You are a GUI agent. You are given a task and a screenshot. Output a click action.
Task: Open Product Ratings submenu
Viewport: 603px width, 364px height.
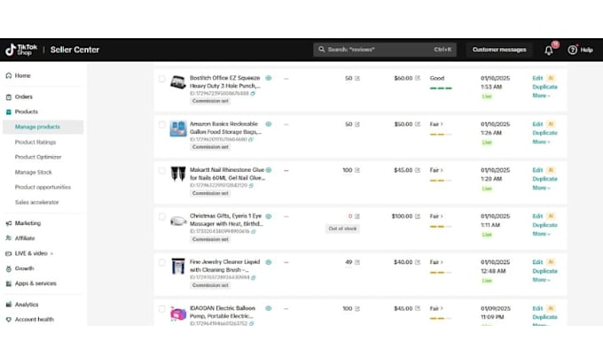click(x=35, y=142)
